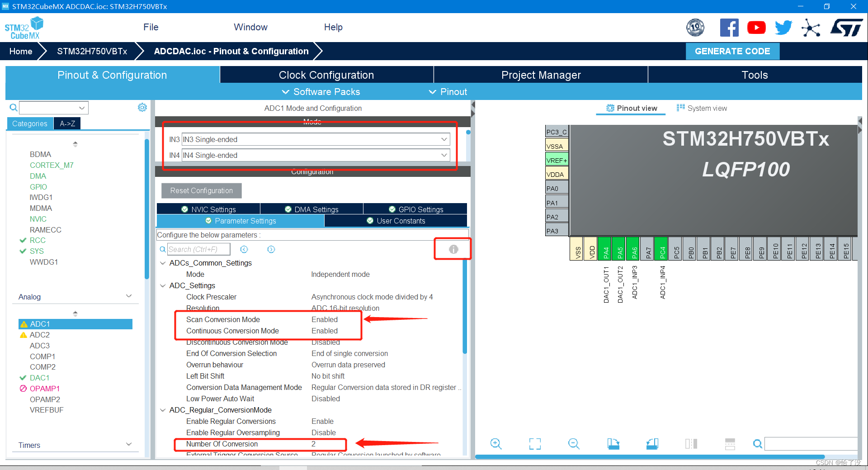Screen dimensions: 868x470
Task: Collapse ADCs_Common_Settings group
Action: click(x=163, y=263)
